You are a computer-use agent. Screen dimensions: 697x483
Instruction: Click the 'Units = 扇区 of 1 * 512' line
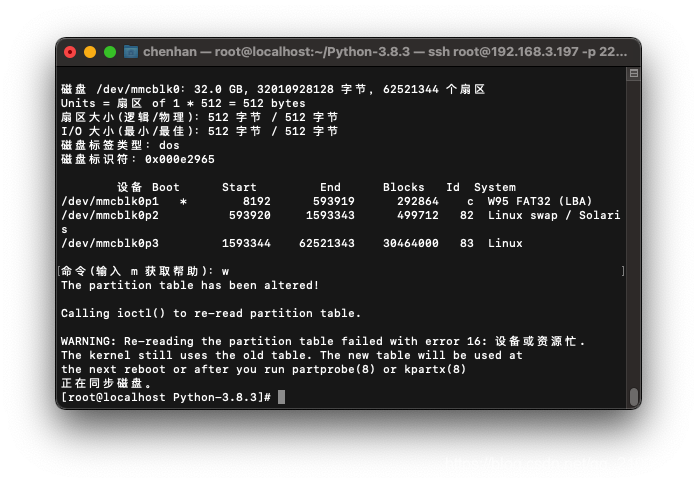pos(183,104)
